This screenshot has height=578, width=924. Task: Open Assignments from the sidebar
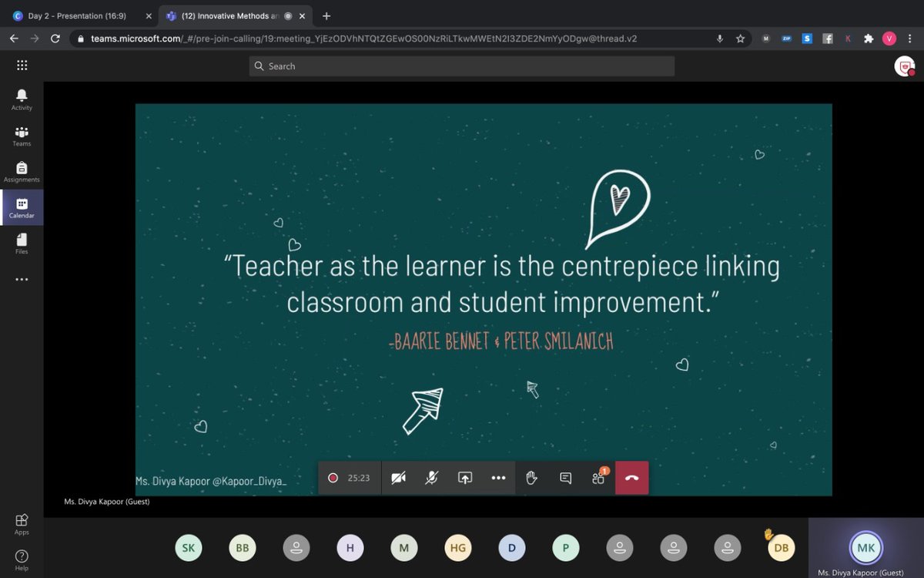[22, 172]
